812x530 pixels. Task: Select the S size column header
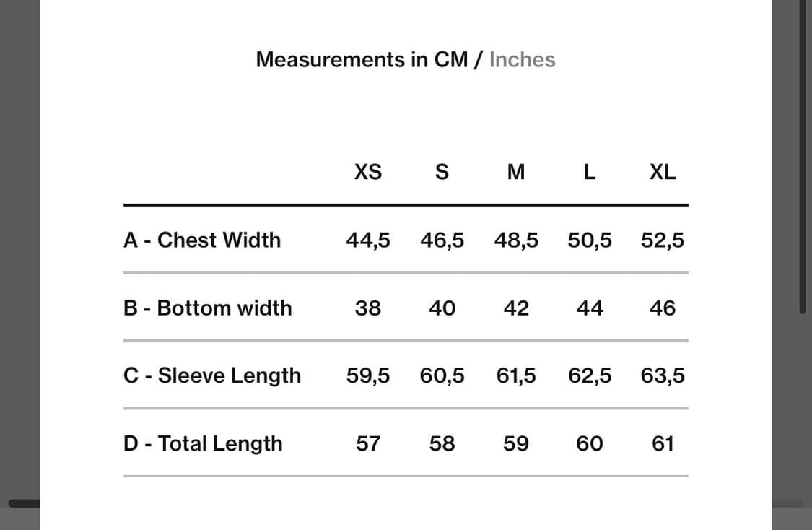point(442,172)
